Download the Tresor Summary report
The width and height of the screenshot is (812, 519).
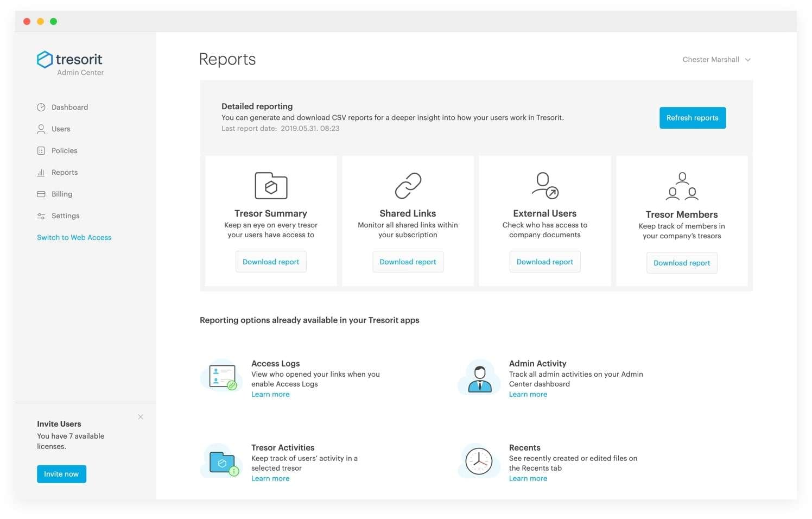pos(271,262)
